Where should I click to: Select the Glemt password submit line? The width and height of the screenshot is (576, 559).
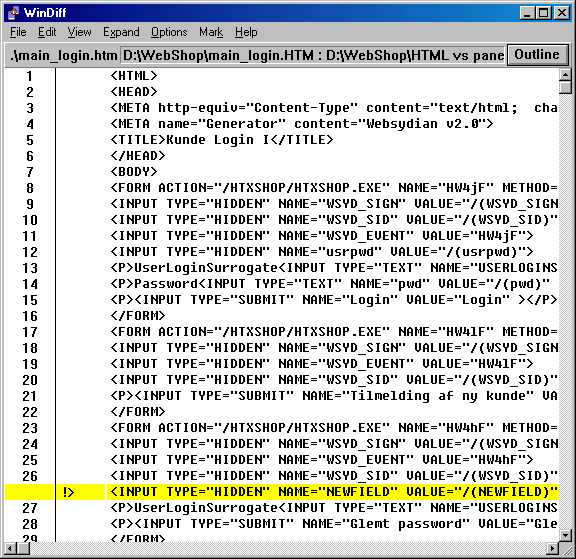334,524
